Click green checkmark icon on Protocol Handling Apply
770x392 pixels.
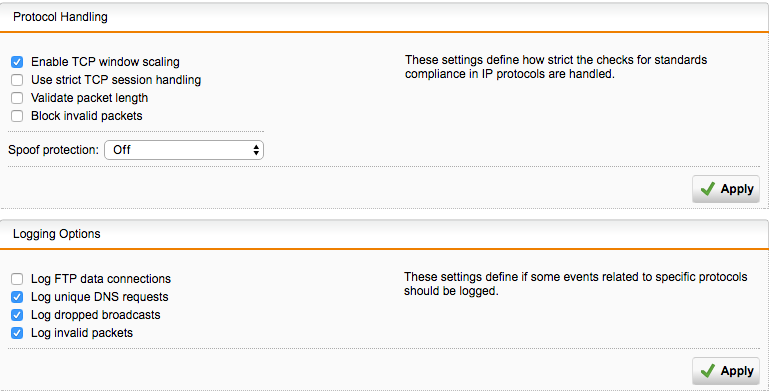708,189
